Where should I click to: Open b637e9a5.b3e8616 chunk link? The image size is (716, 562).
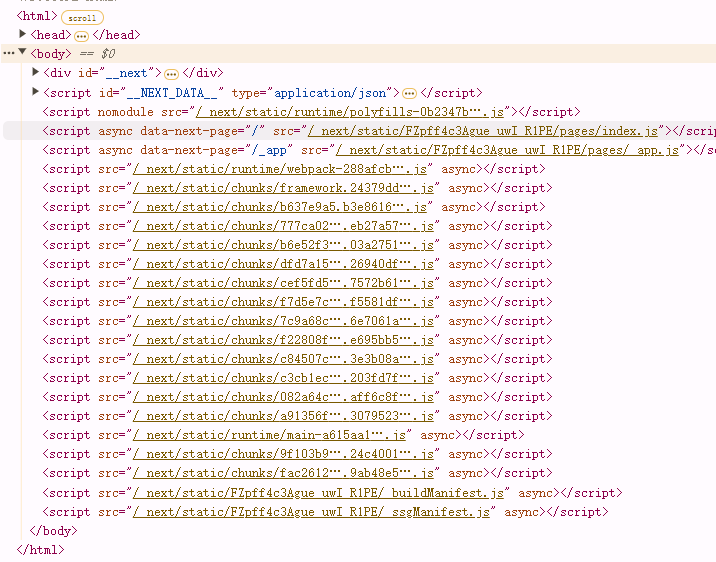pyautogui.click(x=279, y=207)
